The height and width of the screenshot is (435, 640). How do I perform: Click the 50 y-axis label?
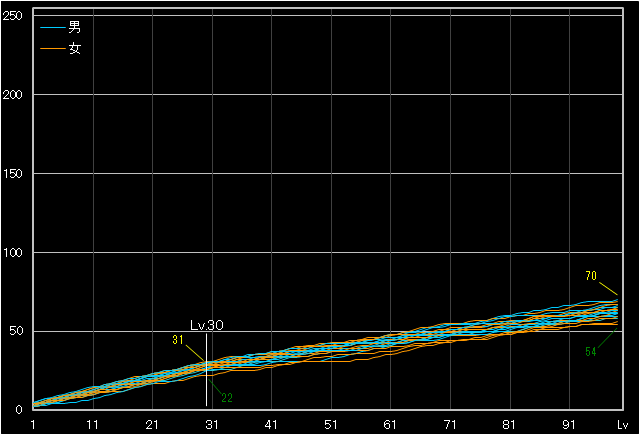[x=16, y=331]
